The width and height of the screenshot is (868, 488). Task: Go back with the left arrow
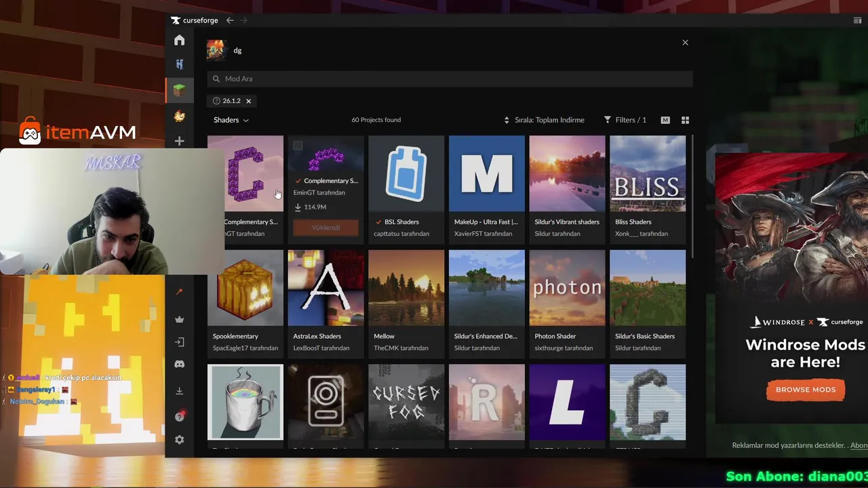[x=230, y=20]
